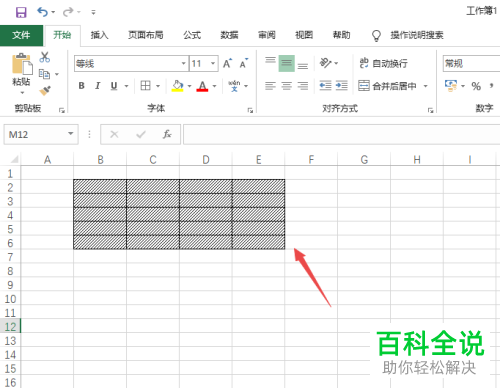Toggle Underline formatting
Image resolution: width=500 pixels, height=388 pixels.
coord(114,86)
